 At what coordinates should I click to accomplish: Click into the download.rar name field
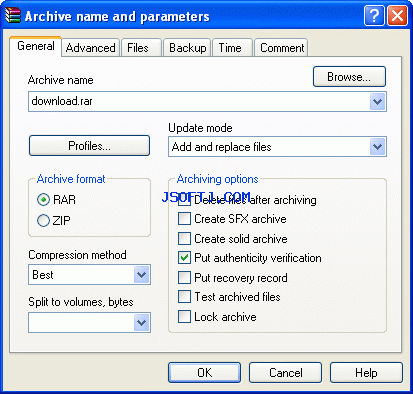click(x=199, y=101)
